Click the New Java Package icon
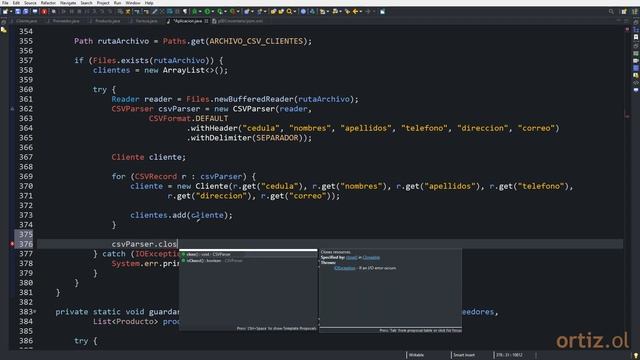The height and width of the screenshot is (360, 640). (246, 11)
